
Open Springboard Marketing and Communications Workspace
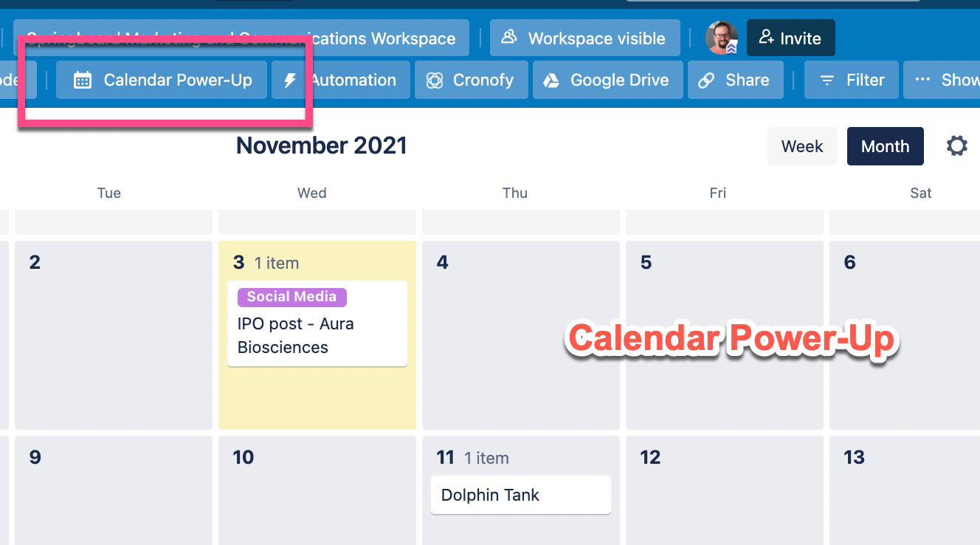point(244,38)
